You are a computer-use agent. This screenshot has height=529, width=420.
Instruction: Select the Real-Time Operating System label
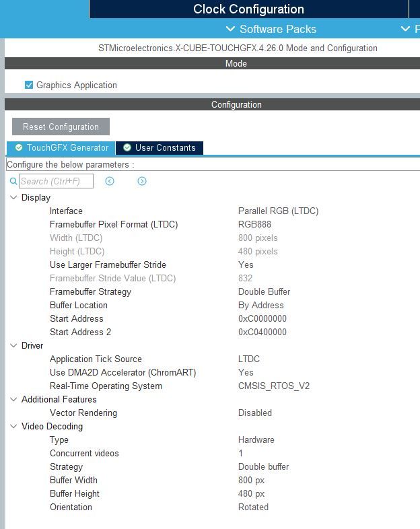pyautogui.click(x=106, y=386)
